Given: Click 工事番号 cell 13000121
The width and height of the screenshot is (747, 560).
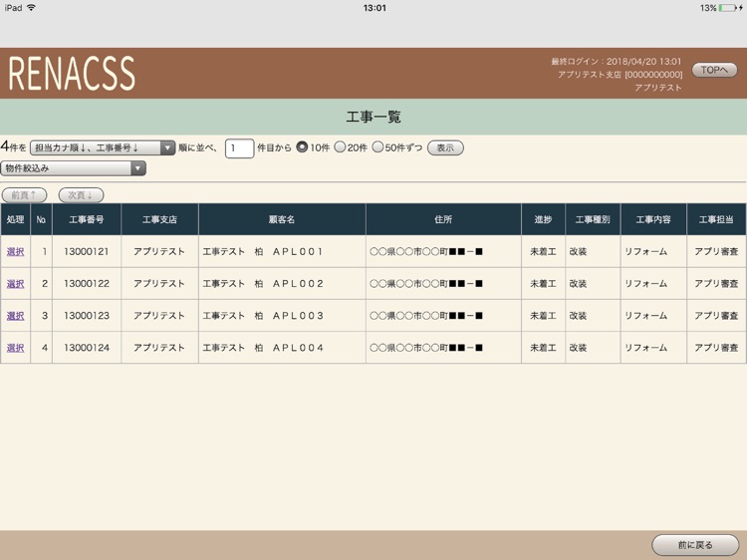Looking at the screenshot, I should pyautogui.click(x=87, y=252).
